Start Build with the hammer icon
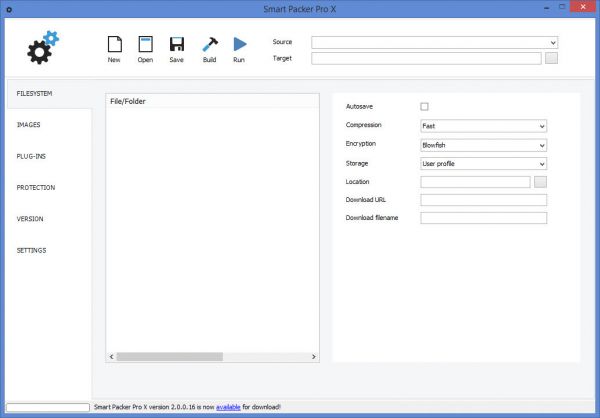Image resolution: width=600 pixels, height=418 pixels. 210,49
